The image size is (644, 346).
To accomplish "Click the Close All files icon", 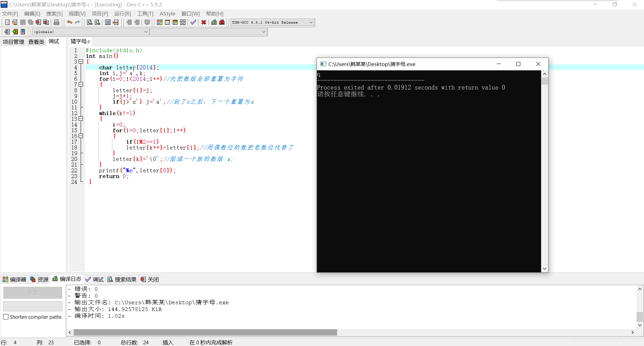I will point(46,22).
